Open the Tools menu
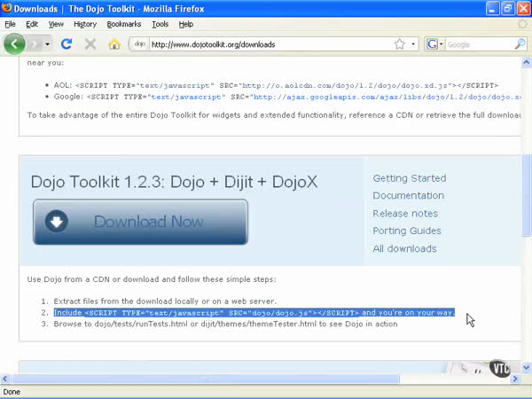 (x=160, y=24)
